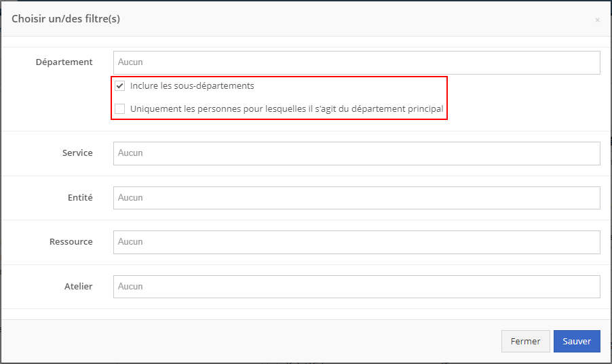Enable 'Uniquement les personnes' principal department checkbox
Viewport: 612px width, 364px height.
pyautogui.click(x=120, y=108)
